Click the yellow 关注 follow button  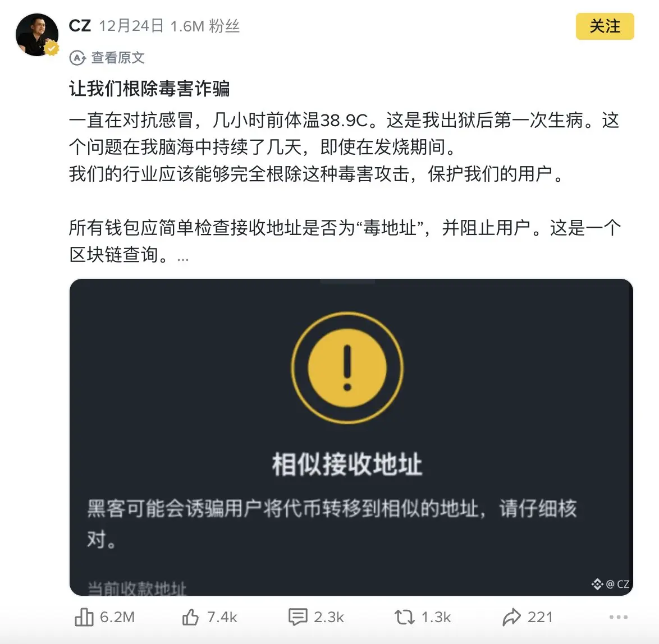(605, 26)
